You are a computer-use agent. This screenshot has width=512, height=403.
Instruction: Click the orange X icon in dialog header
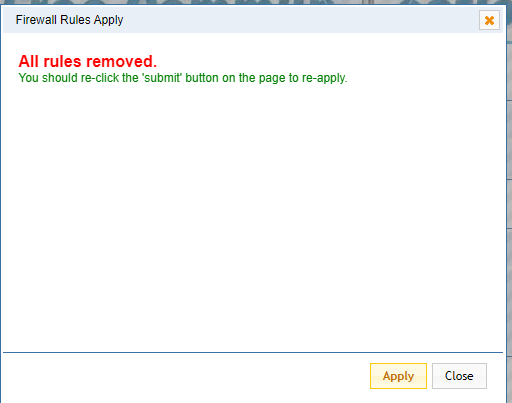(x=489, y=20)
